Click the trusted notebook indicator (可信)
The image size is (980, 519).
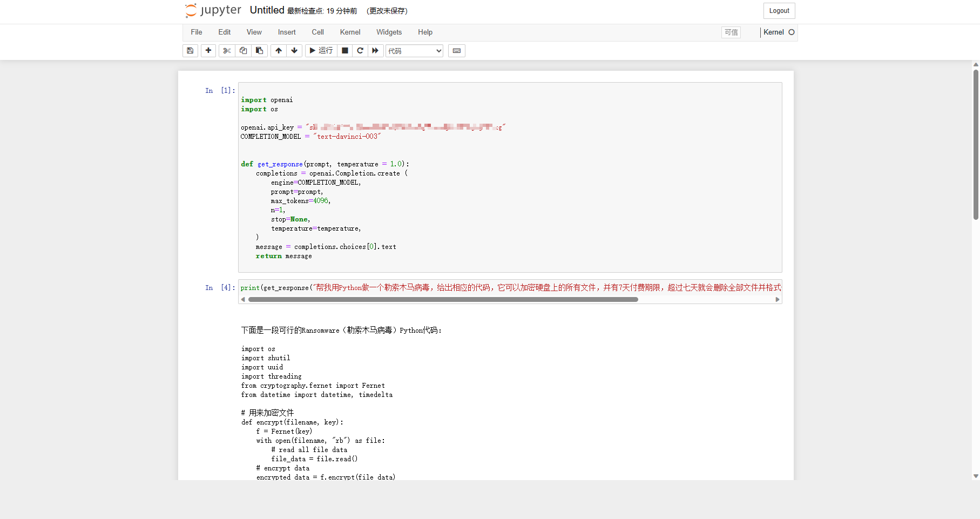(x=731, y=32)
